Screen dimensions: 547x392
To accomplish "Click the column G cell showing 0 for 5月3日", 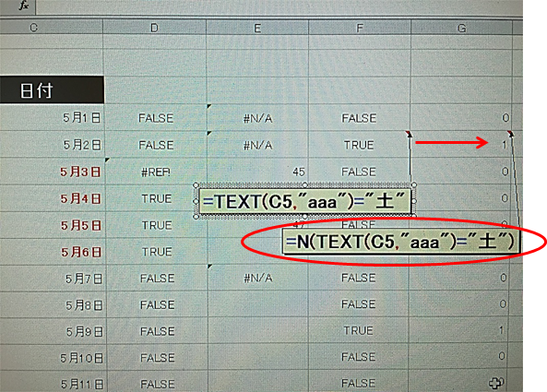I will pos(459,172).
